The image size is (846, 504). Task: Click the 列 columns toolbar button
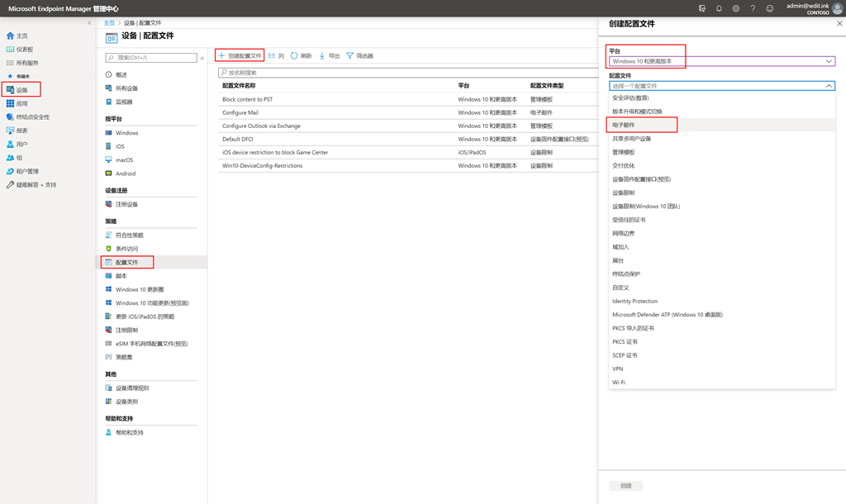coord(276,55)
